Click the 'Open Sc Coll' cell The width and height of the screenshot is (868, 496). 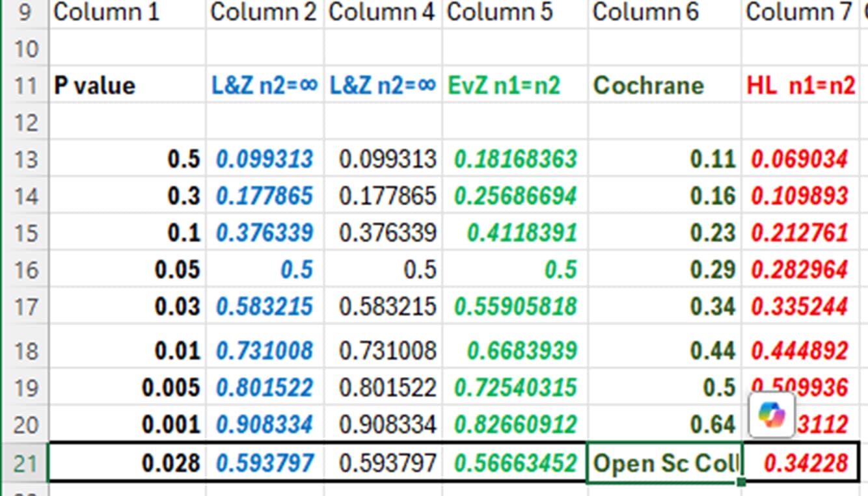[x=664, y=463]
